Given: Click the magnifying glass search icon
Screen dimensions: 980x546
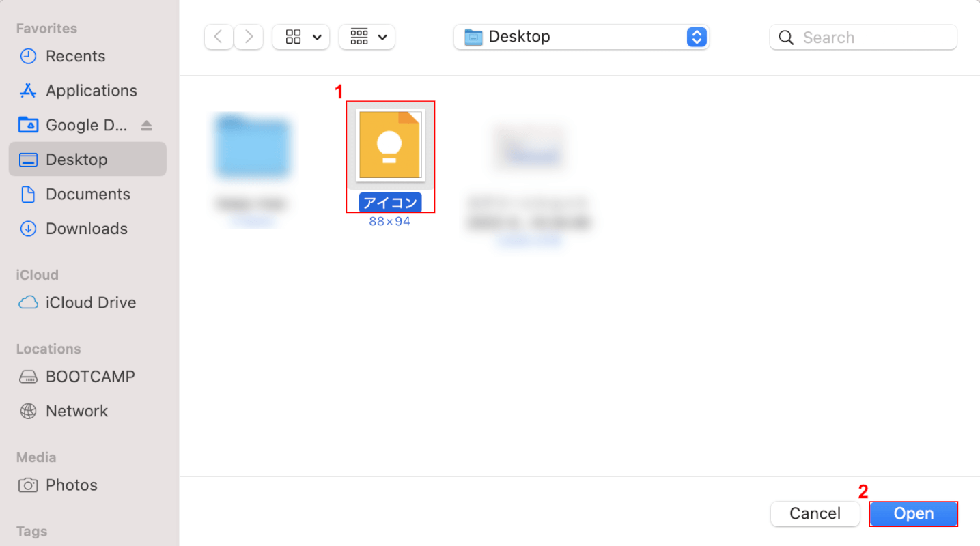Looking at the screenshot, I should tap(786, 38).
